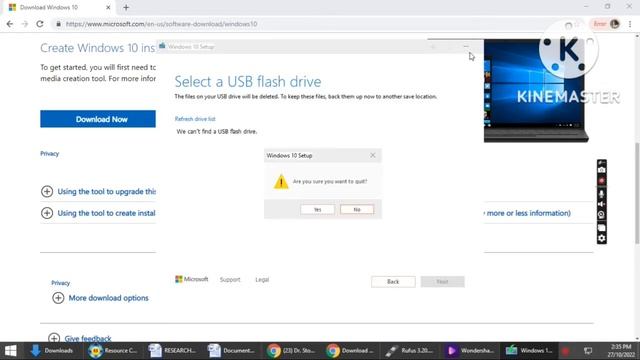Click the Chrome address bar URL
The width and height of the screenshot is (640, 360).
pyautogui.click(x=161, y=24)
